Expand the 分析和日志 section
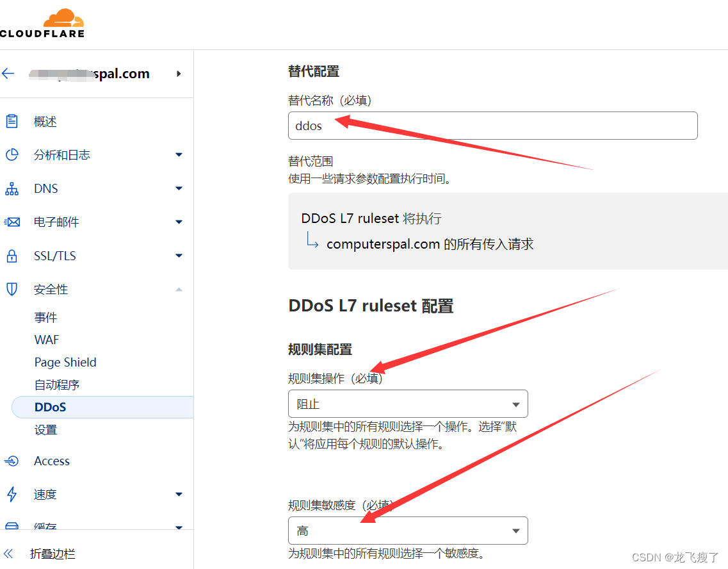This screenshot has height=569, width=728. click(x=179, y=154)
